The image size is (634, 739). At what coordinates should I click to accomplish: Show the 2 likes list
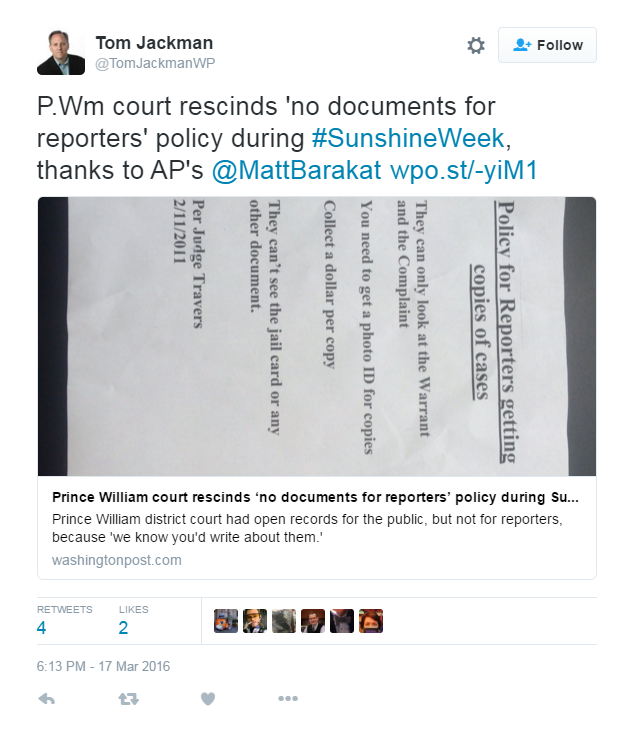pyautogui.click(x=133, y=621)
